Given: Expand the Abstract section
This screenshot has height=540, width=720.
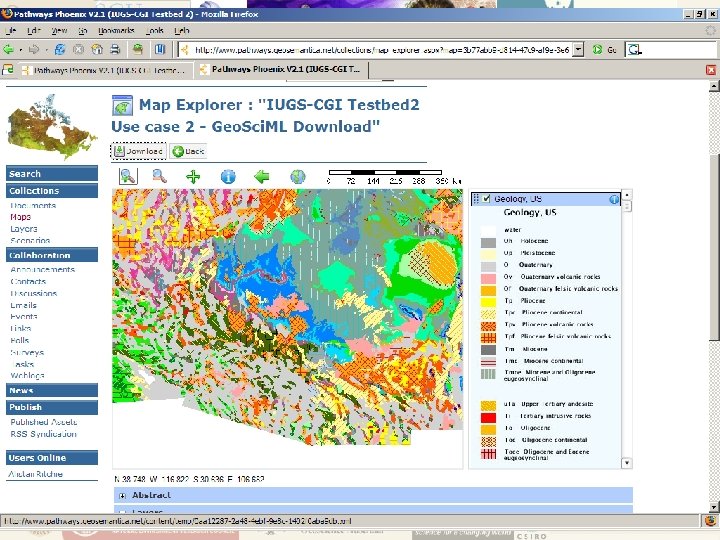Looking at the screenshot, I should (x=122, y=495).
